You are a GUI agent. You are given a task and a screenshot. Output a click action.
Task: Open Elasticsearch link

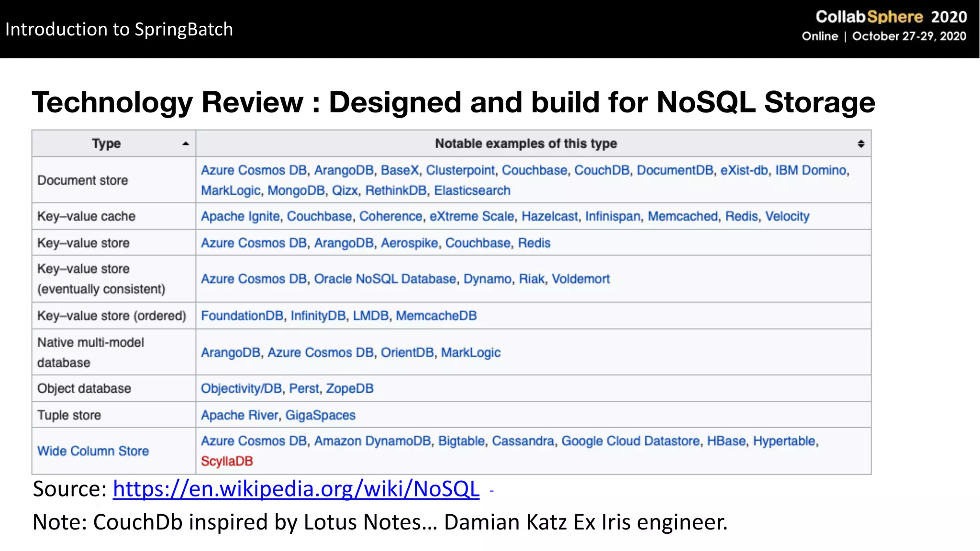click(472, 190)
